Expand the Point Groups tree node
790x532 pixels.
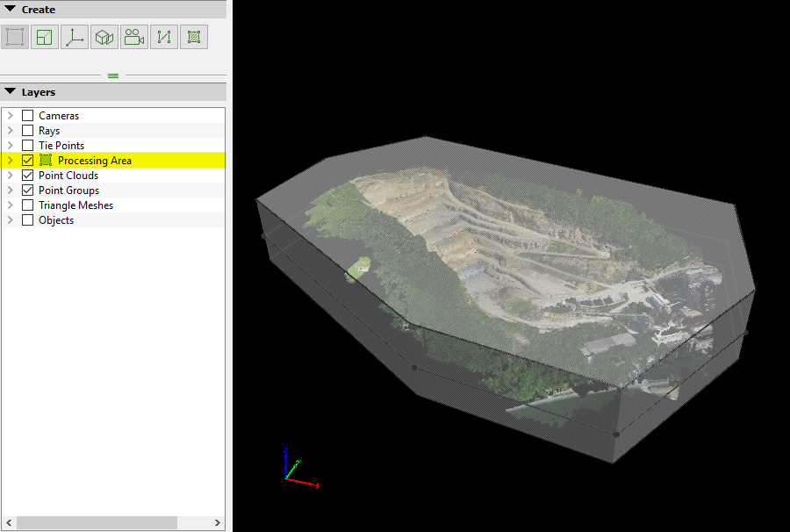[x=11, y=191]
